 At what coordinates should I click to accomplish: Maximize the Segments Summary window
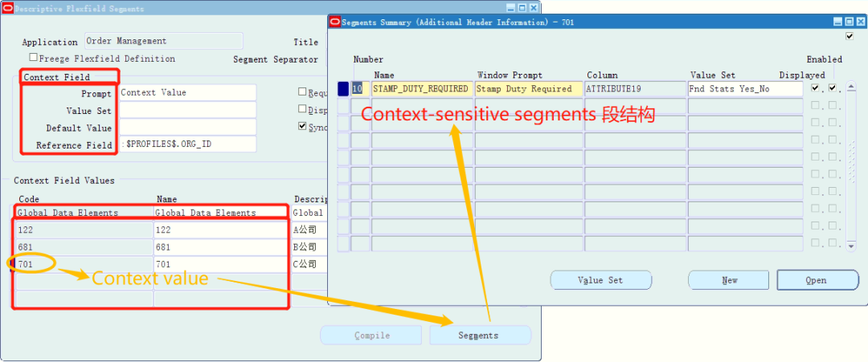(x=848, y=22)
